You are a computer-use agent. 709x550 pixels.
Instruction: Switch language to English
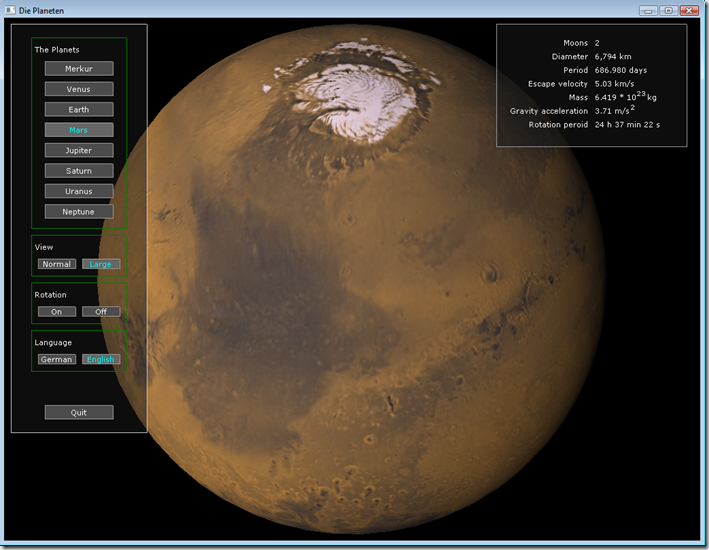click(x=101, y=359)
